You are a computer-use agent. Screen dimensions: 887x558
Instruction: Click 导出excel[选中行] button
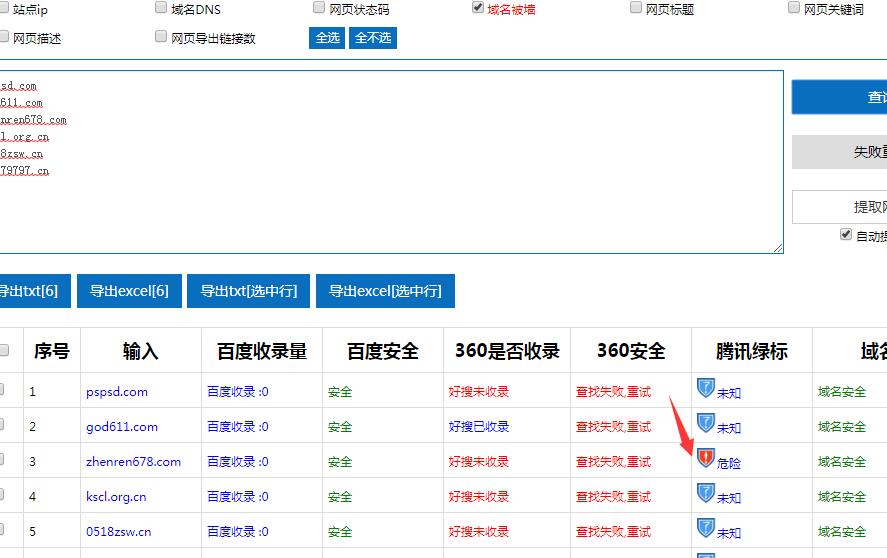[385, 291]
